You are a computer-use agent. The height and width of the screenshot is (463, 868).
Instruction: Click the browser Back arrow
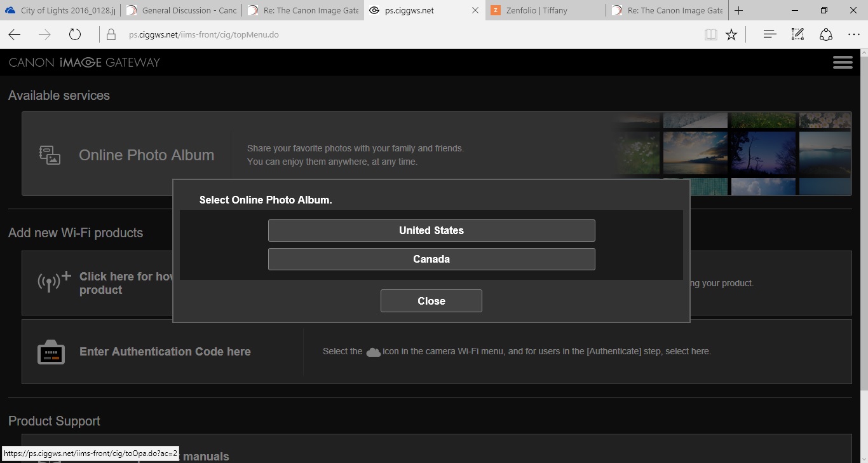[x=15, y=35]
